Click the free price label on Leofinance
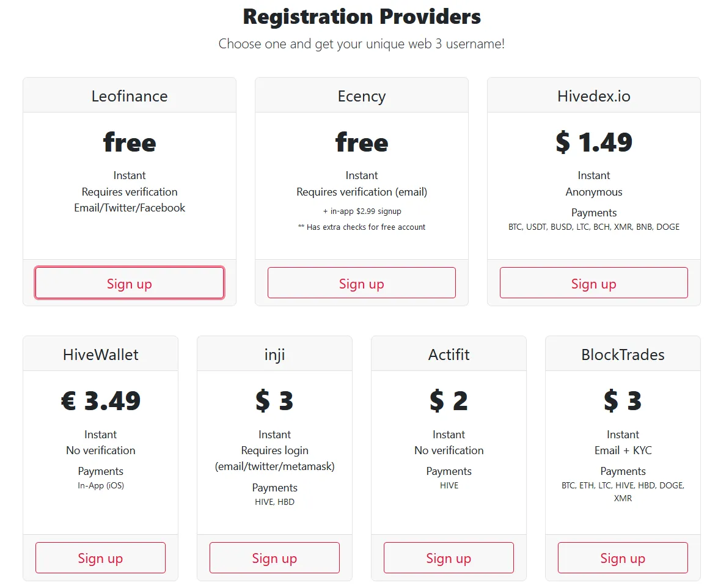The width and height of the screenshot is (718, 588). pyautogui.click(x=129, y=143)
